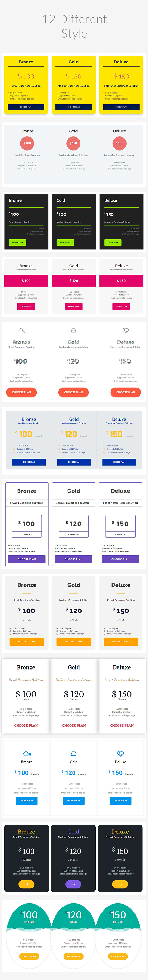Click red Choose Plan text link under serif Gold

click(74, 725)
